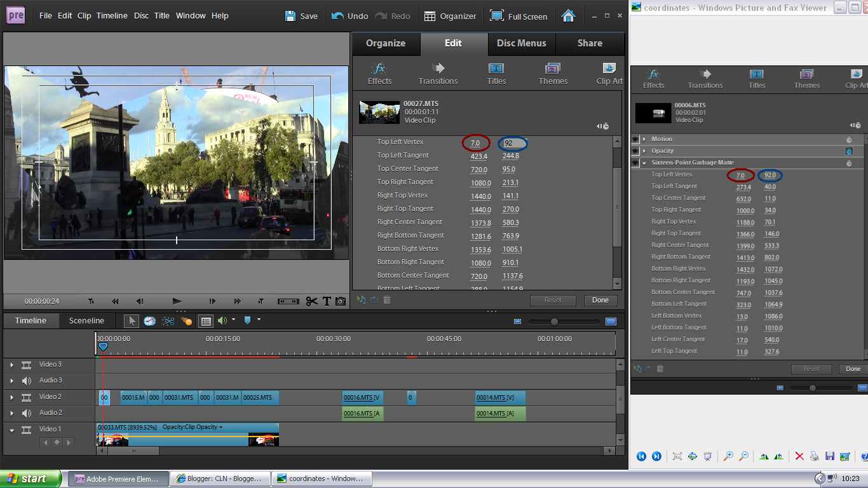
Task: Go to previous keyframe on Video 1
Action: click(x=45, y=442)
